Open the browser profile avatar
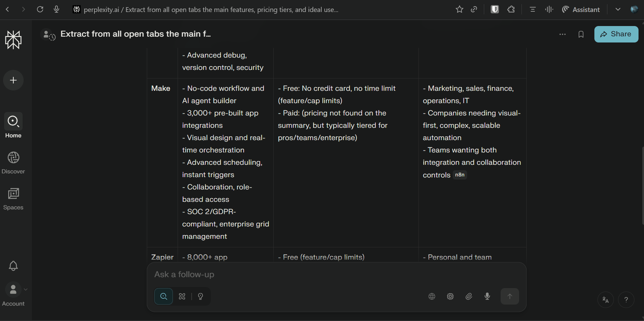The height and width of the screenshot is (321, 644). click(634, 10)
